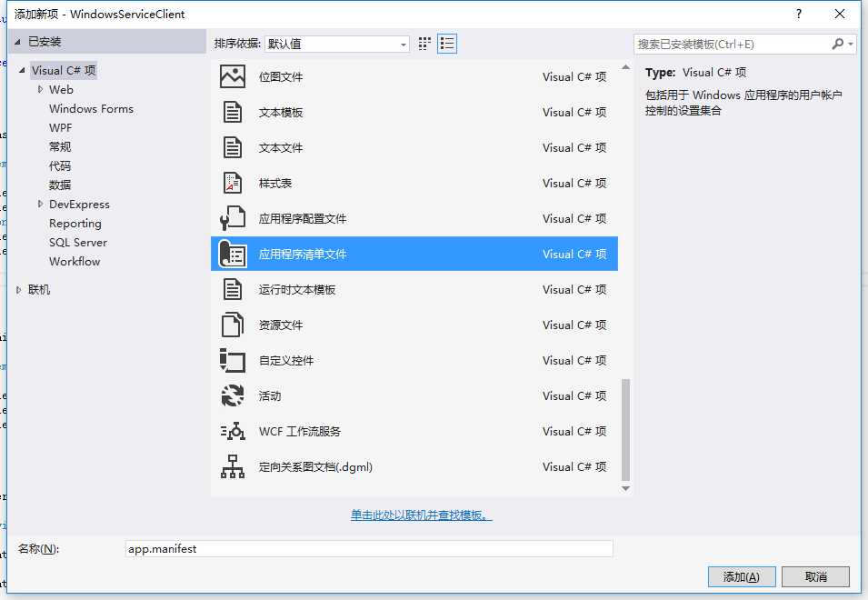Select the 代码 code category
This screenshot has height=600, width=868.
(x=60, y=166)
